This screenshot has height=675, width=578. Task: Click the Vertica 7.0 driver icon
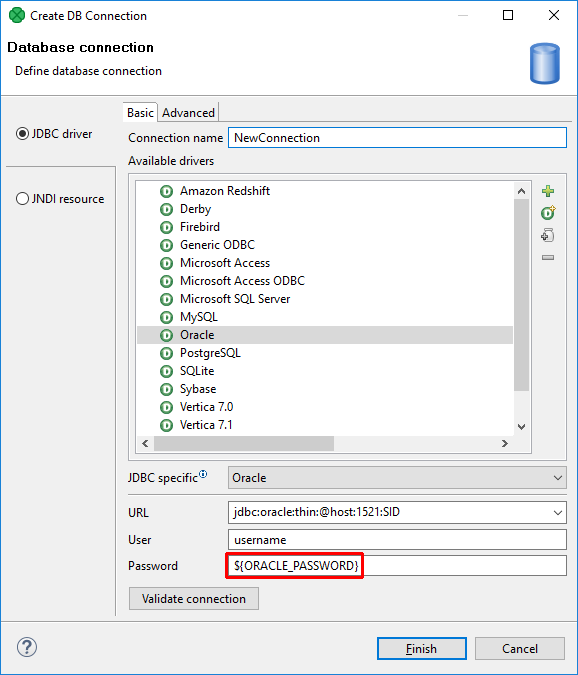(x=167, y=407)
